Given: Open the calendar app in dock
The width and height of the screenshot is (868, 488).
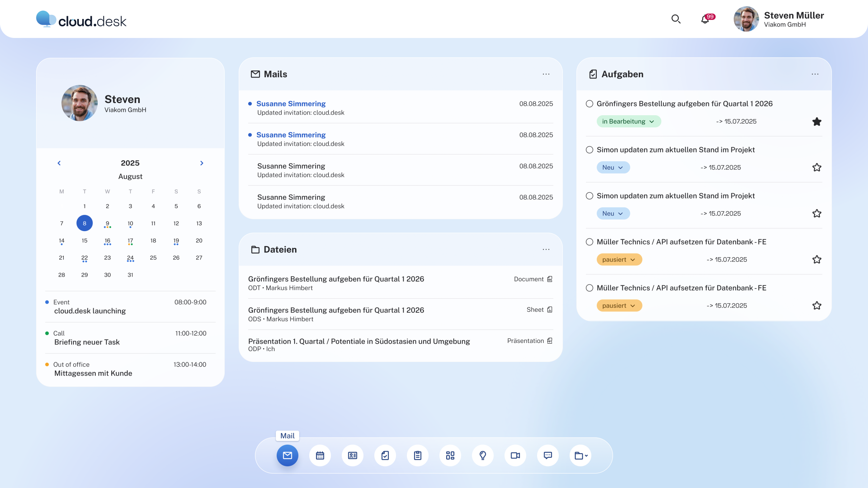Looking at the screenshot, I should pyautogui.click(x=320, y=455).
